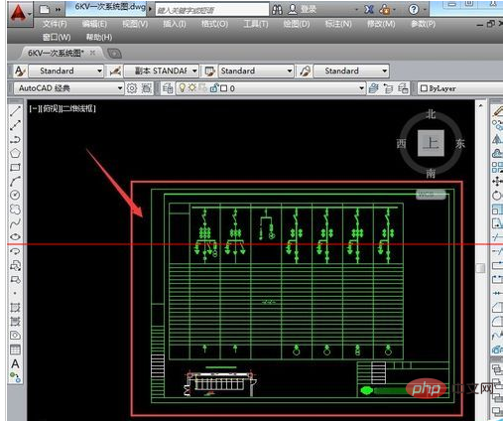Select the Rectangle drawing tool

click(15, 167)
